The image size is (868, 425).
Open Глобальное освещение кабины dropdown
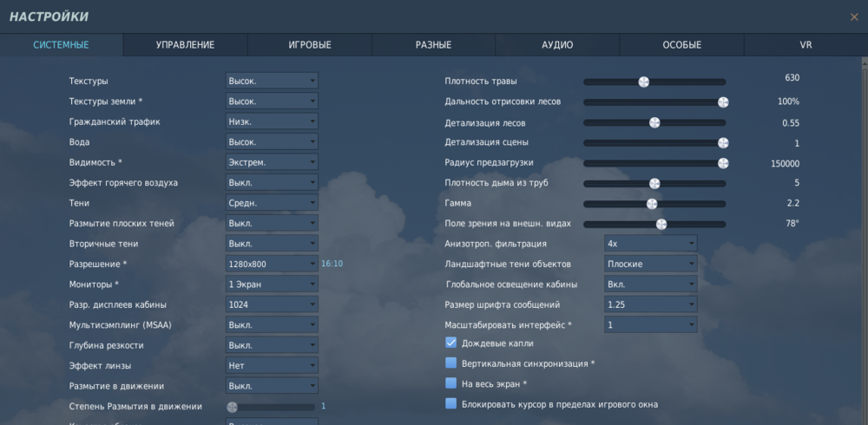click(x=650, y=284)
